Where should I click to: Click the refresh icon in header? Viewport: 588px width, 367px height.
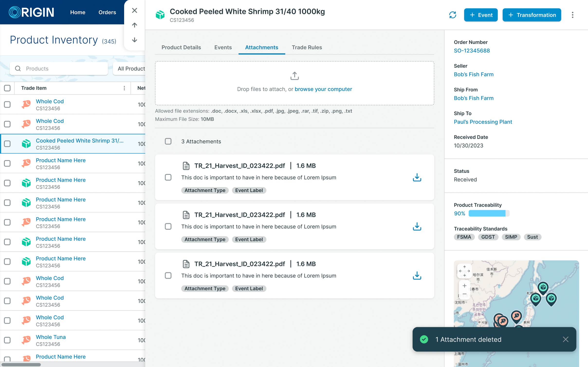[452, 15]
